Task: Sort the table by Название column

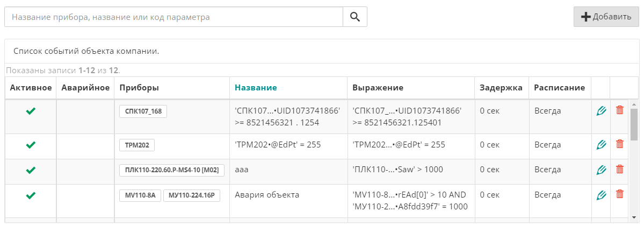Action: pos(256,88)
